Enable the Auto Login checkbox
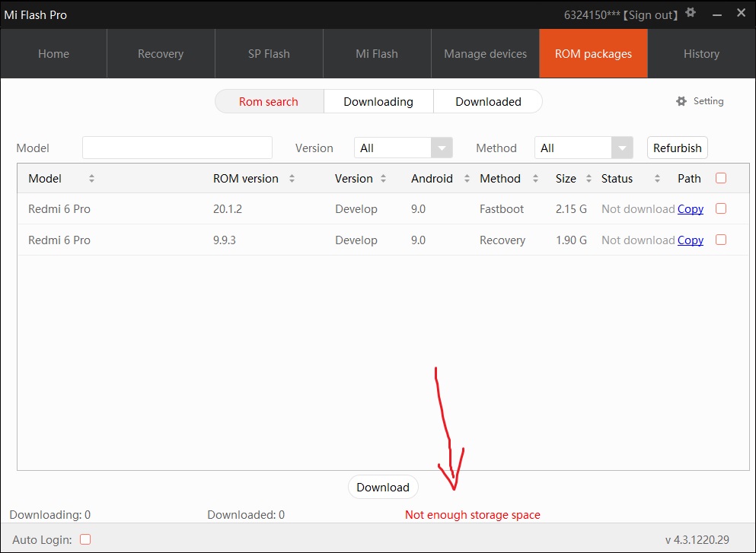The height and width of the screenshot is (553, 756). tap(85, 539)
